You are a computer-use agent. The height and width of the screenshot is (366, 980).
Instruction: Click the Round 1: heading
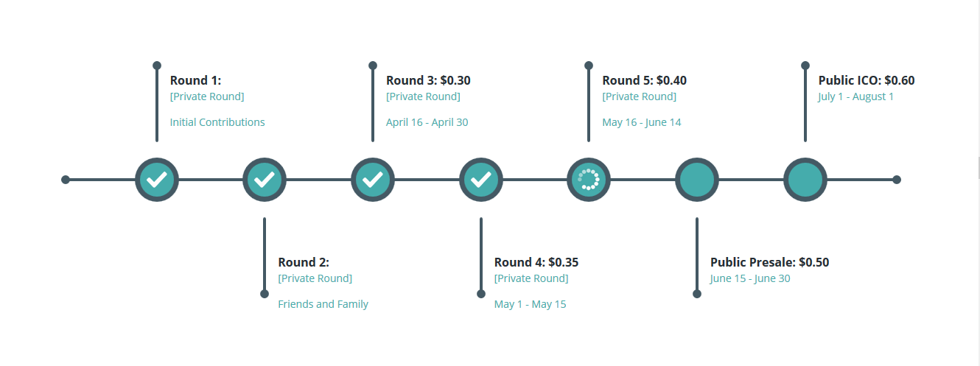pos(195,80)
